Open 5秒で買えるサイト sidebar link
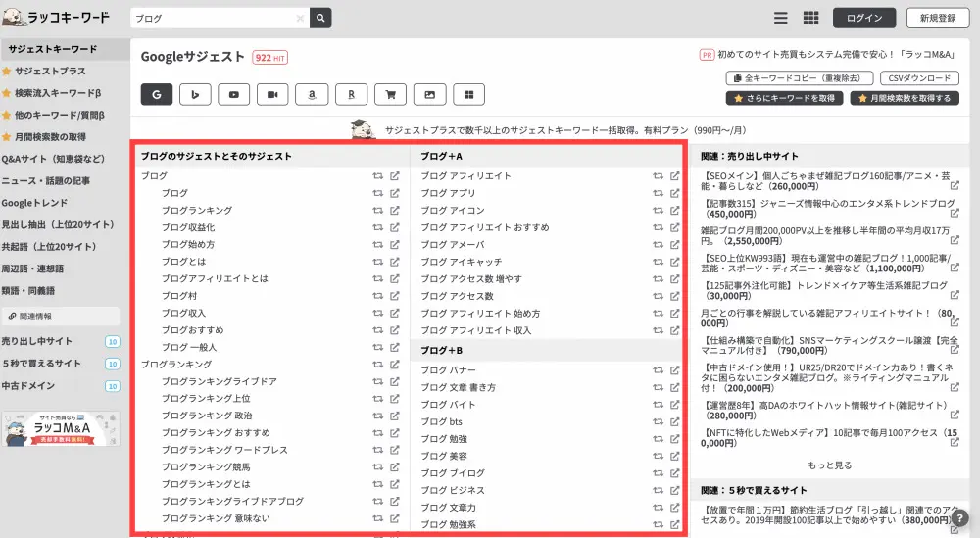The height and width of the screenshot is (538, 980). [x=41, y=363]
